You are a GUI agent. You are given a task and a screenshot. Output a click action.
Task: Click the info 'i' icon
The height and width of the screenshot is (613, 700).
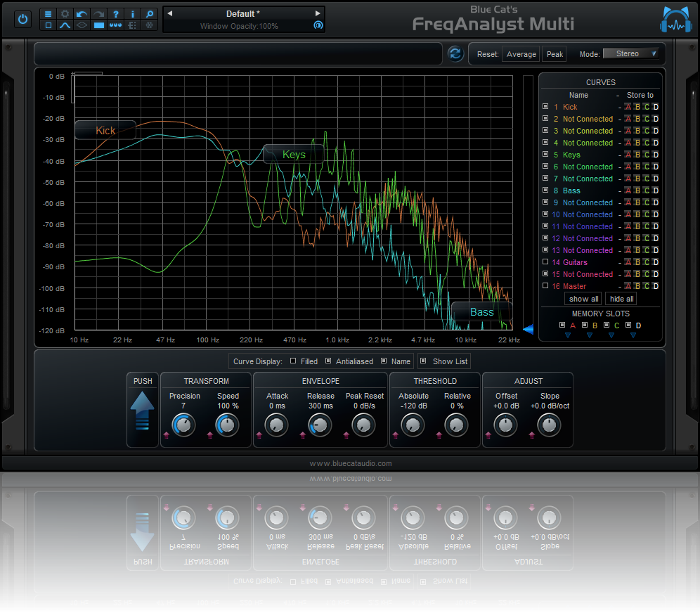pyautogui.click(x=133, y=13)
